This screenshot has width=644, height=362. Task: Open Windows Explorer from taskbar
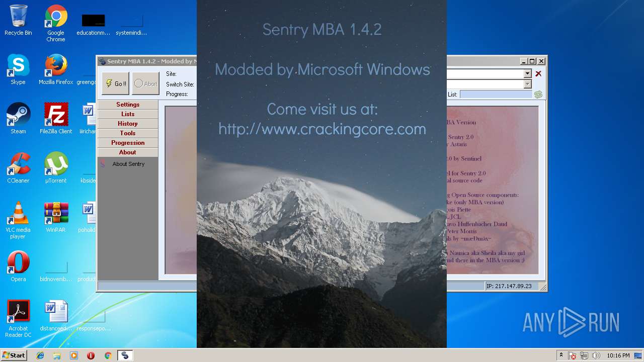click(57, 355)
